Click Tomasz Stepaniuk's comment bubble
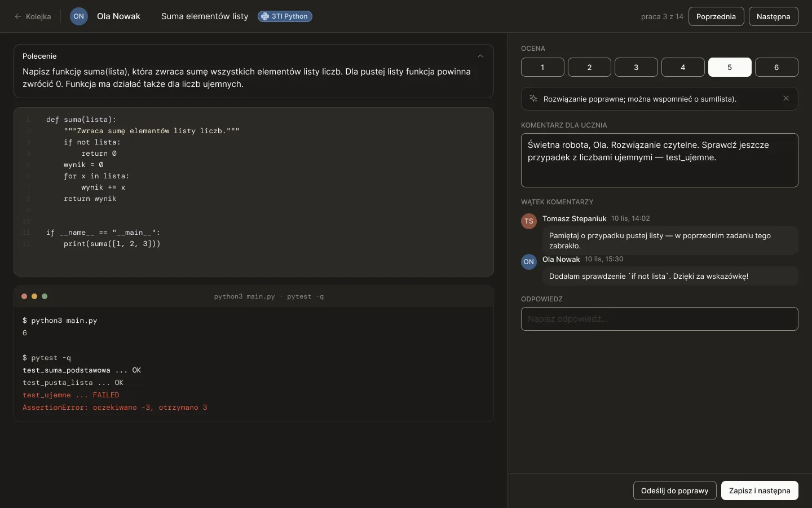 tap(670, 240)
